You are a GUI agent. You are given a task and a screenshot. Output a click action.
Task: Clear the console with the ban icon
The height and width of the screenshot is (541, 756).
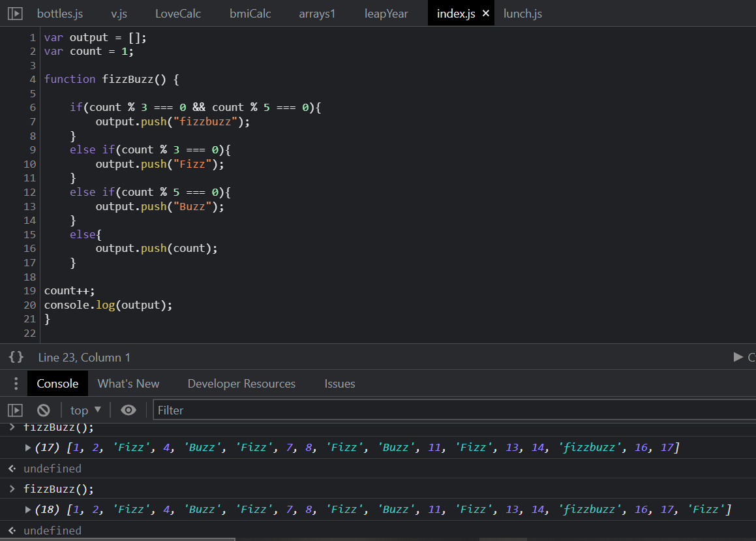[44, 410]
